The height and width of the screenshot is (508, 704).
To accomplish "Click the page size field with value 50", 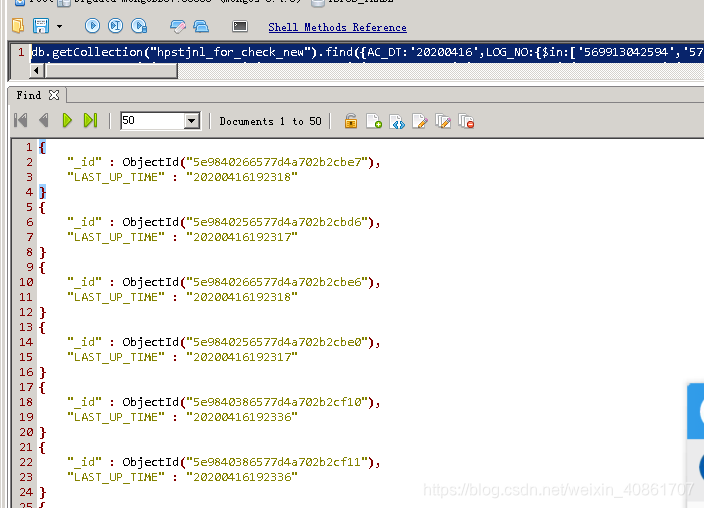I will coord(152,120).
